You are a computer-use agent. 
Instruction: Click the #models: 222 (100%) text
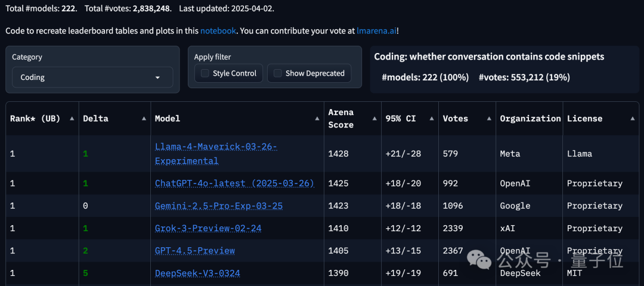click(x=425, y=77)
